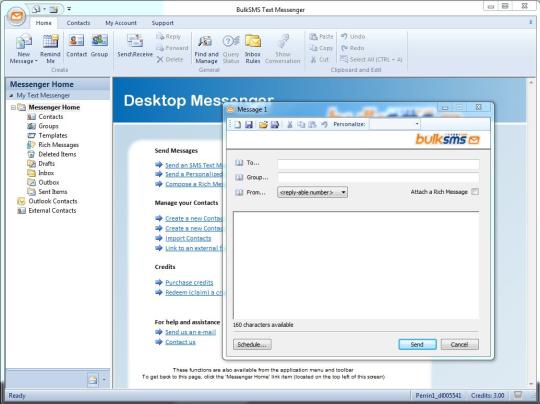The width and height of the screenshot is (540, 404).
Task: Click Paste icon in Message 1 toolbar
Action: click(x=312, y=124)
